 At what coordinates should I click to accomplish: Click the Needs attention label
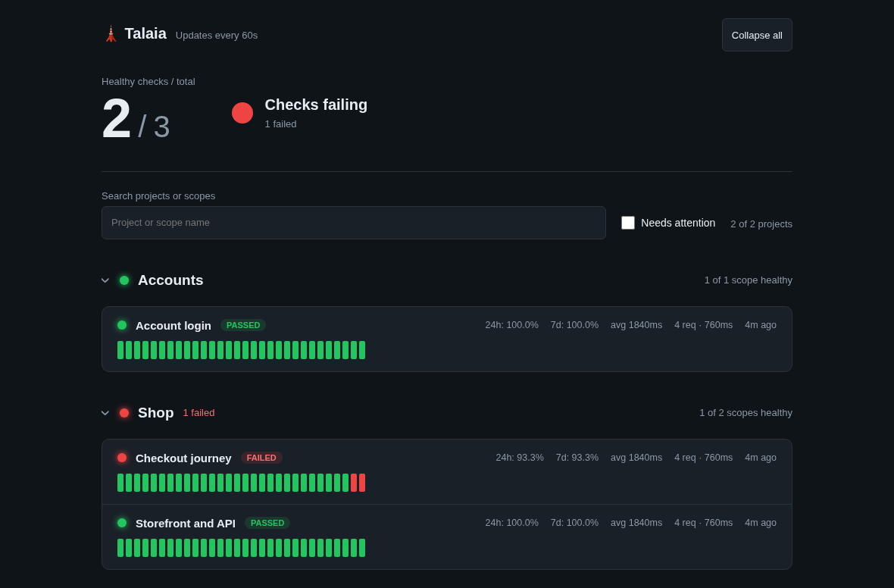pyautogui.click(x=678, y=223)
